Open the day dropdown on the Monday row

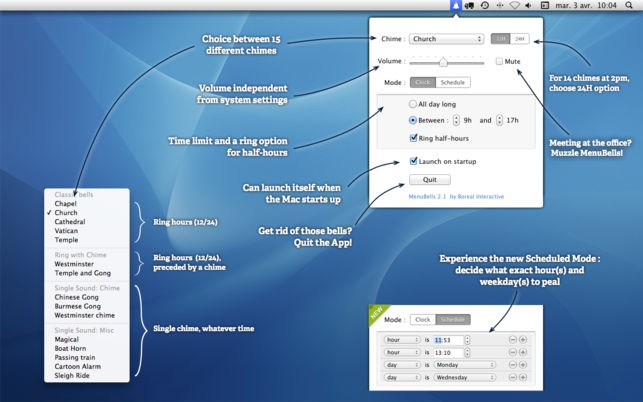click(402, 365)
